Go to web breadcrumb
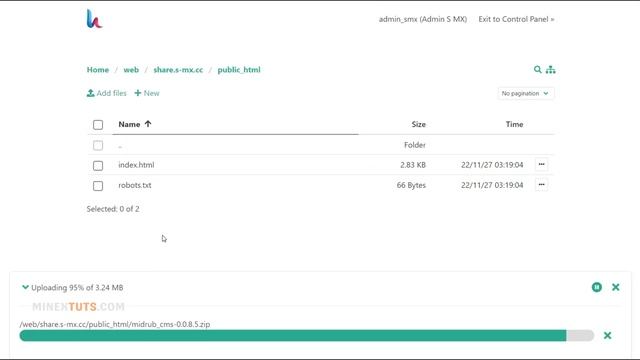Viewport: 640px width, 360px height. (131, 70)
